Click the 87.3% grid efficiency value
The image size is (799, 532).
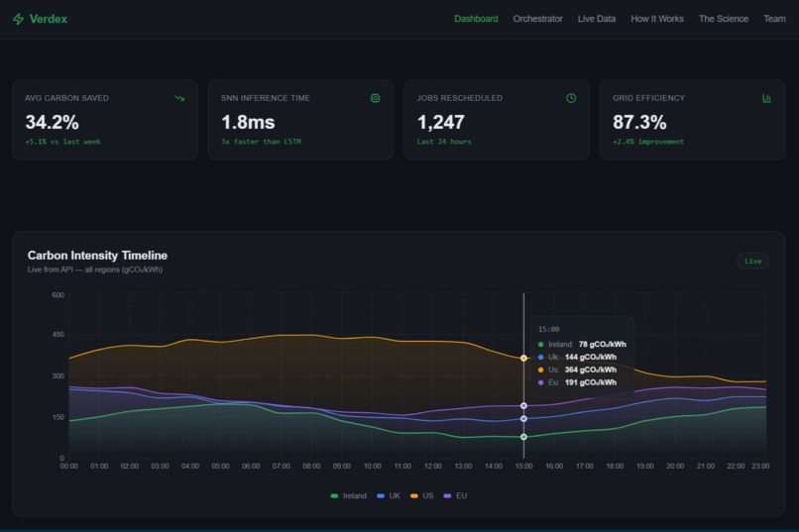639,122
